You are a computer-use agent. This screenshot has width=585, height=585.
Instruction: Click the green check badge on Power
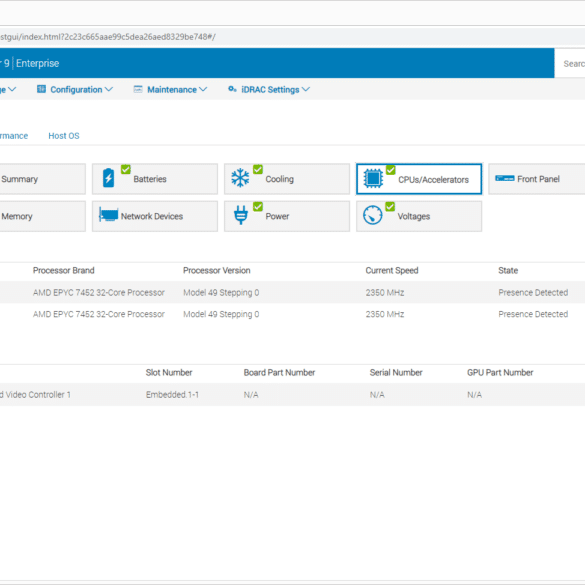pyautogui.click(x=258, y=206)
